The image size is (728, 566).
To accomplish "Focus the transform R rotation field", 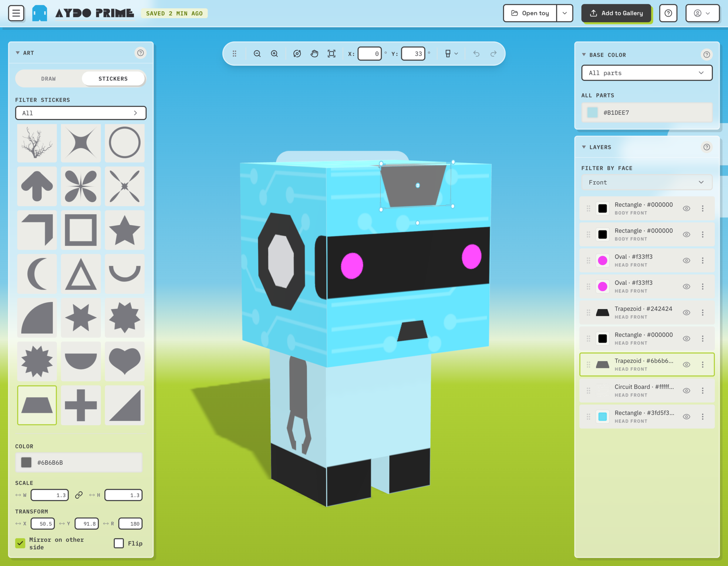I will pyautogui.click(x=130, y=524).
